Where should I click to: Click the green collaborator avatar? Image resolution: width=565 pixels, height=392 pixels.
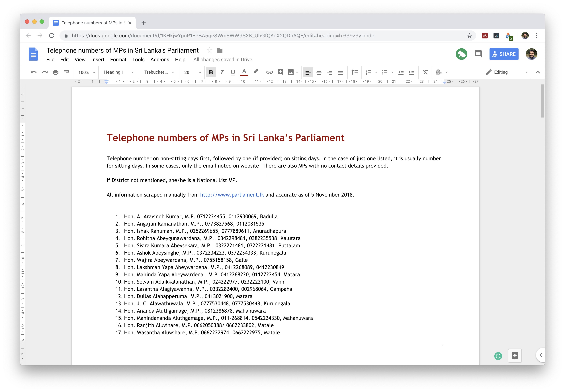(461, 54)
